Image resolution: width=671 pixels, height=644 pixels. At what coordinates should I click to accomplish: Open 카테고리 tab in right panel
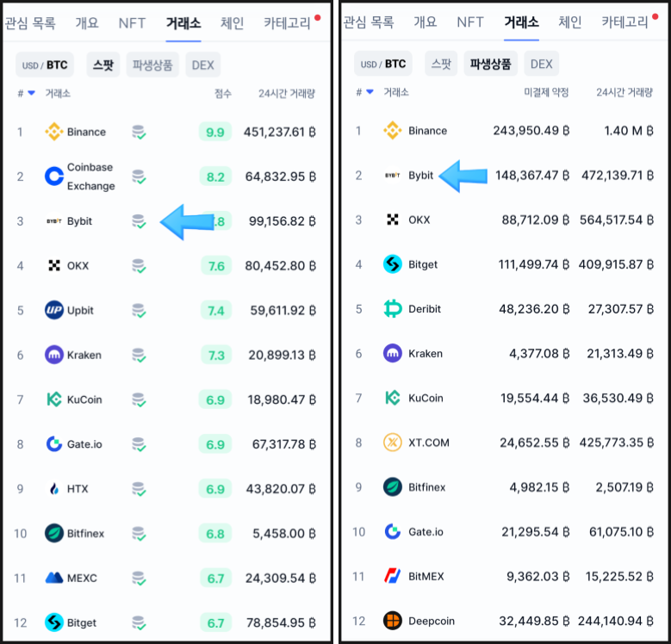[x=624, y=22]
